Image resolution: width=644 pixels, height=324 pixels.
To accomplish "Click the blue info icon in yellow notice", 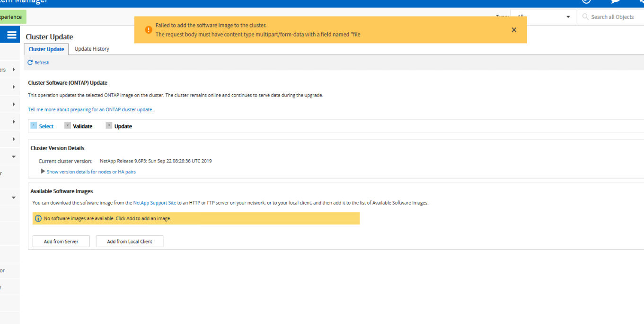I will [38, 218].
